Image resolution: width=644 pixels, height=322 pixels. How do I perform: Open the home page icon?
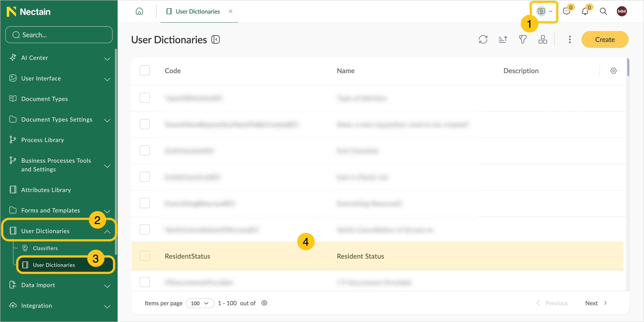pyautogui.click(x=139, y=11)
